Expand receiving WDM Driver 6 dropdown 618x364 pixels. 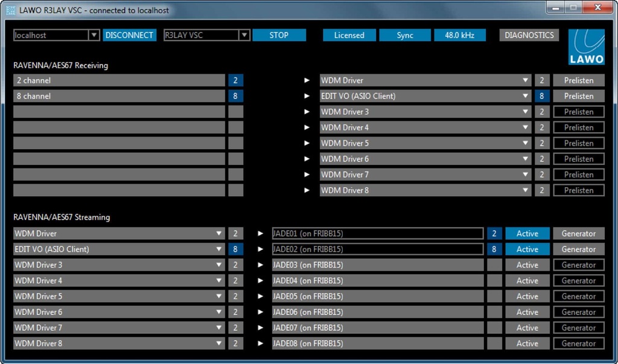(x=526, y=159)
